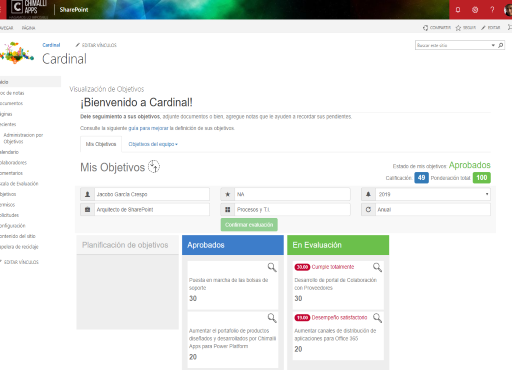Click the Procesos y T.I. field
The width and height of the screenshot is (512, 384).
tap(292, 209)
